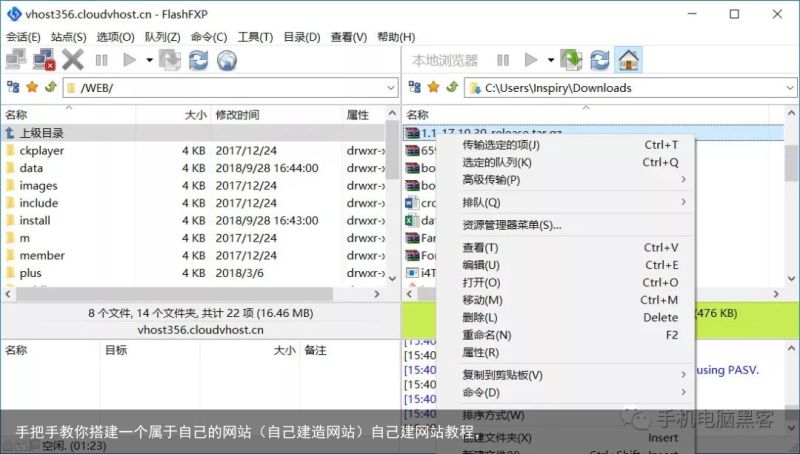The image size is (800, 454).
Task: Open the 工具(T) menu
Action: [x=256, y=37]
